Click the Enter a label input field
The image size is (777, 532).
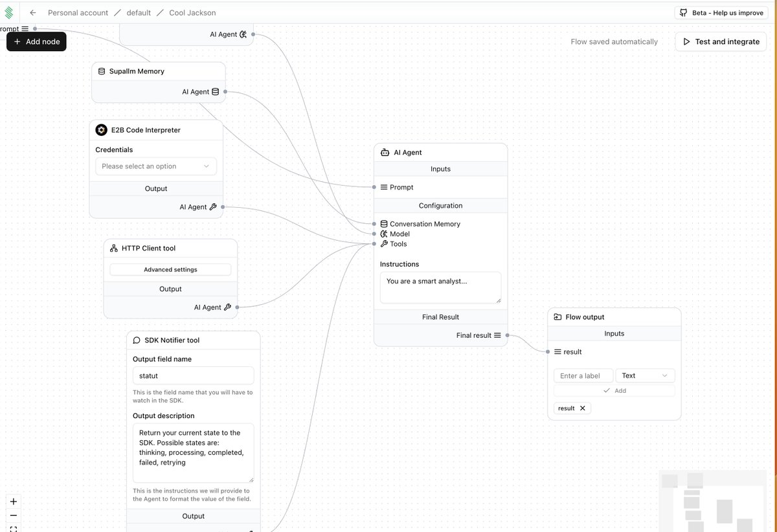(583, 375)
